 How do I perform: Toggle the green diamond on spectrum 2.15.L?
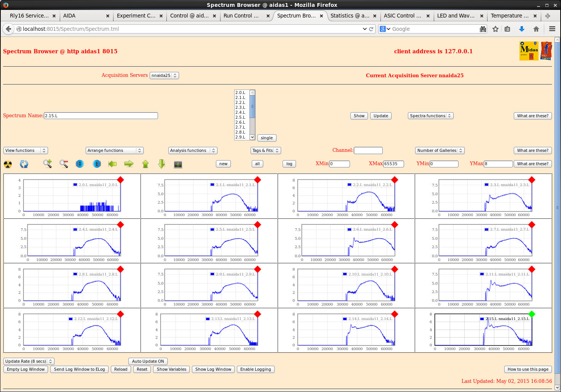tap(532, 314)
